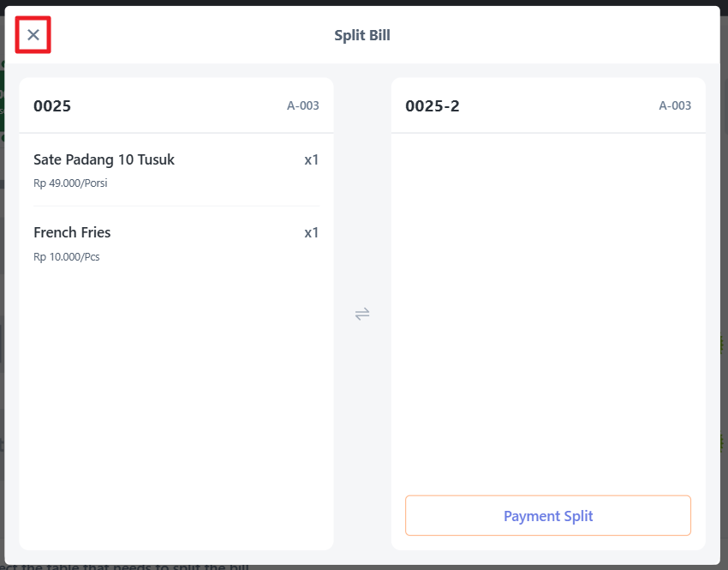Viewport: 728px width, 570px height.
Task: Select Sate Padang 10 Tusuk item
Action: [x=104, y=160]
